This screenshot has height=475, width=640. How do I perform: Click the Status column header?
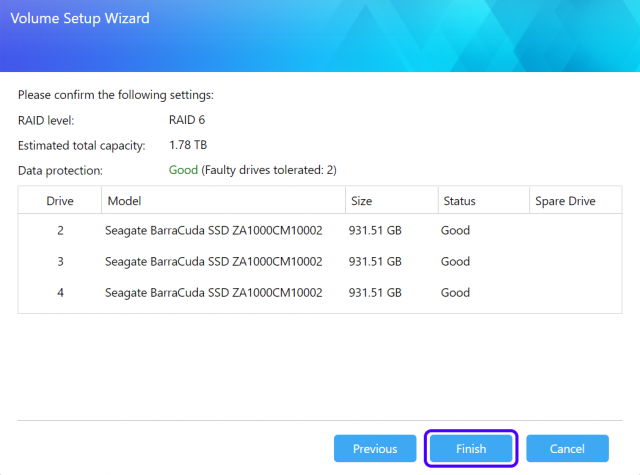click(459, 201)
